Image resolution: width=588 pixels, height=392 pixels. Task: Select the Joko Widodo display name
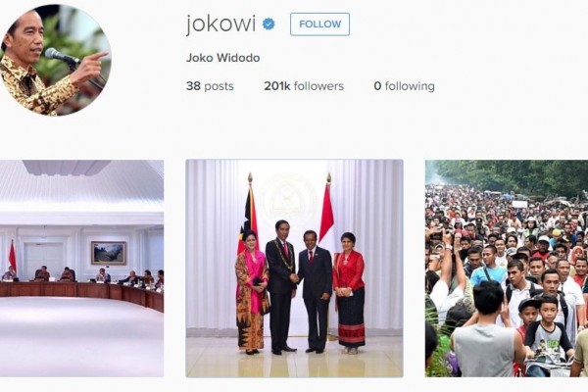tap(223, 58)
